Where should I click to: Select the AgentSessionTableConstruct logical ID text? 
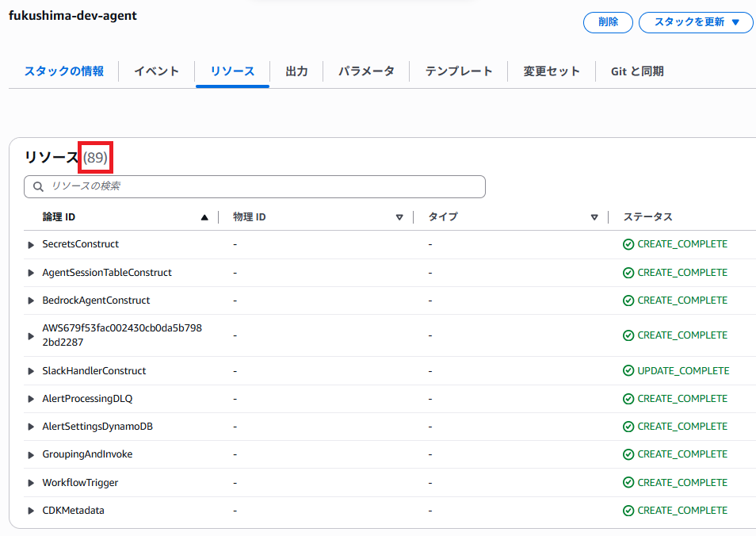click(107, 273)
